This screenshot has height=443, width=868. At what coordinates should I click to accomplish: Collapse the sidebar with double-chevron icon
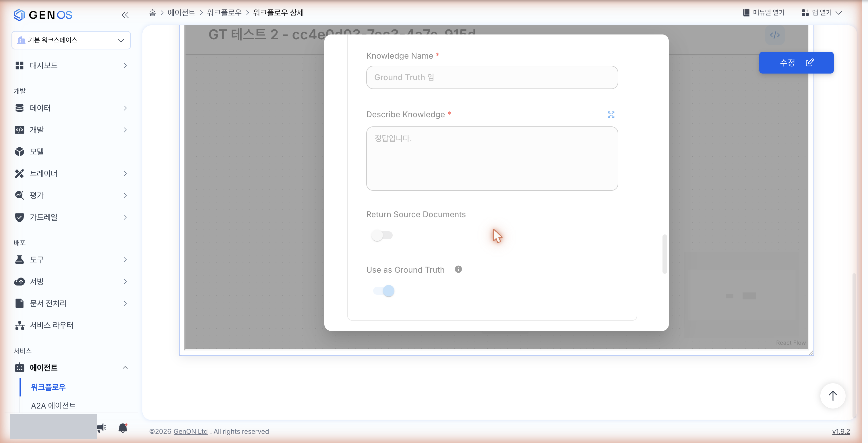click(125, 15)
